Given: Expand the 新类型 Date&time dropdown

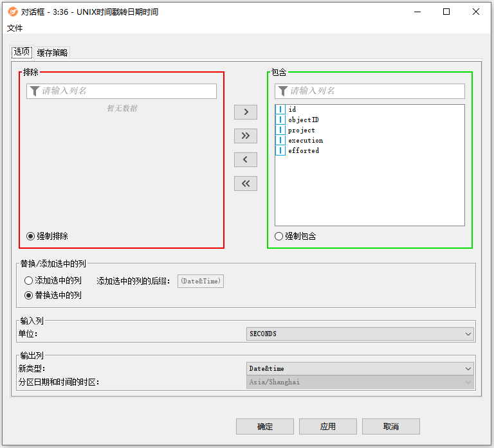Looking at the screenshot, I should click(x=360, y=368).
